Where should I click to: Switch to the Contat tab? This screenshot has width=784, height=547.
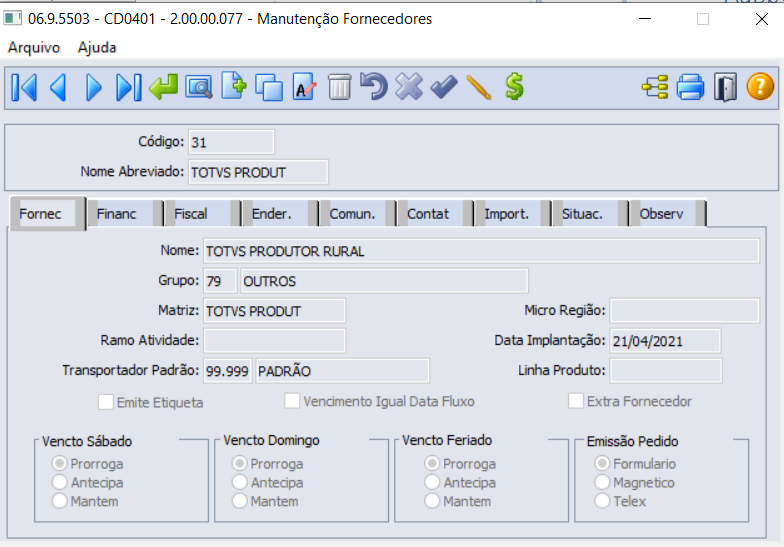[435, 214]
